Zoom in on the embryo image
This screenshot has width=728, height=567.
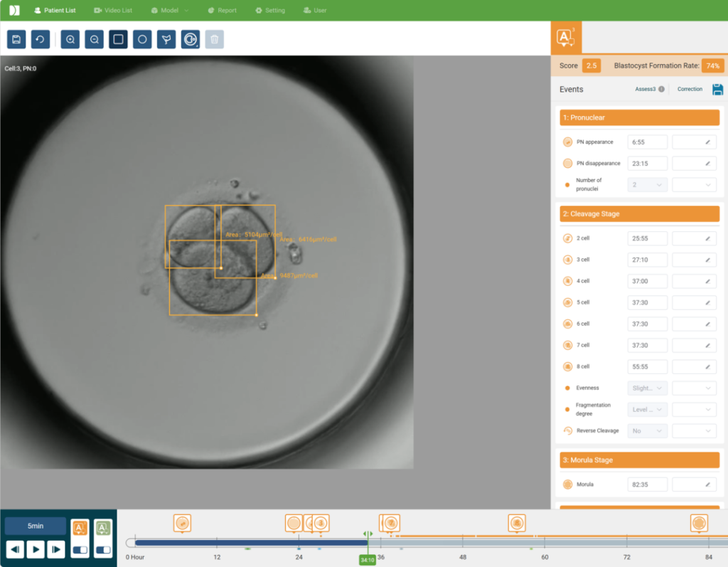70,40
